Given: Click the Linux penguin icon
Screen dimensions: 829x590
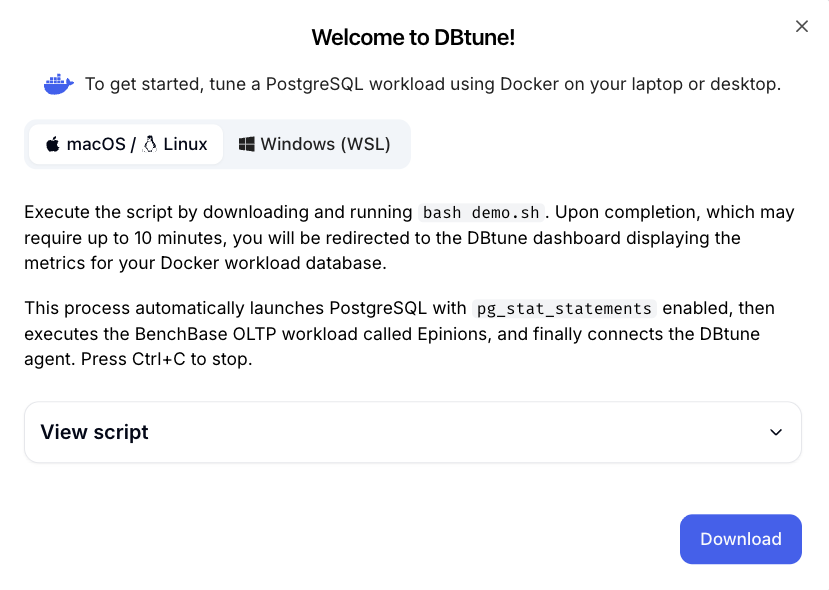Looking at the screenshot, I should click(x=150, y=144).
